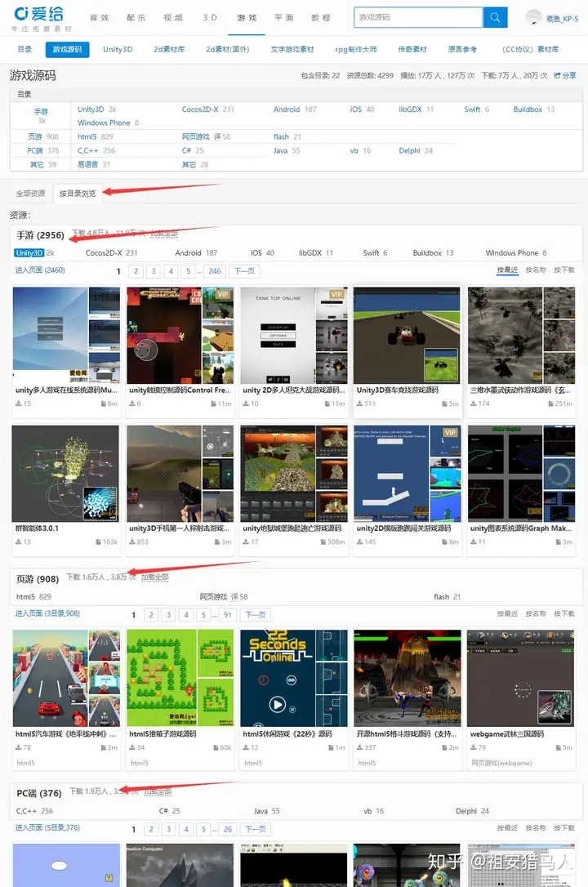
Task: Click 进入页面 (3目录,908) link
Action: coord(47,613)
